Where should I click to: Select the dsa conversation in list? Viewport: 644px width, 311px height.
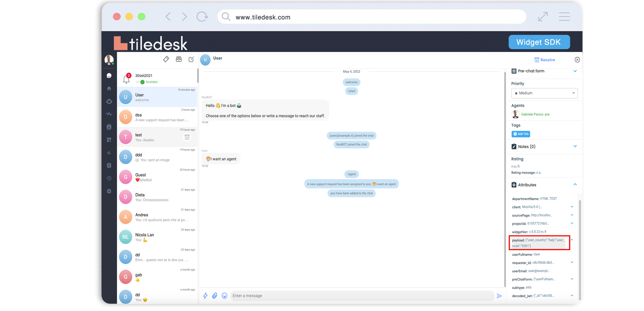pyautogui.click(x=157, y=117)
